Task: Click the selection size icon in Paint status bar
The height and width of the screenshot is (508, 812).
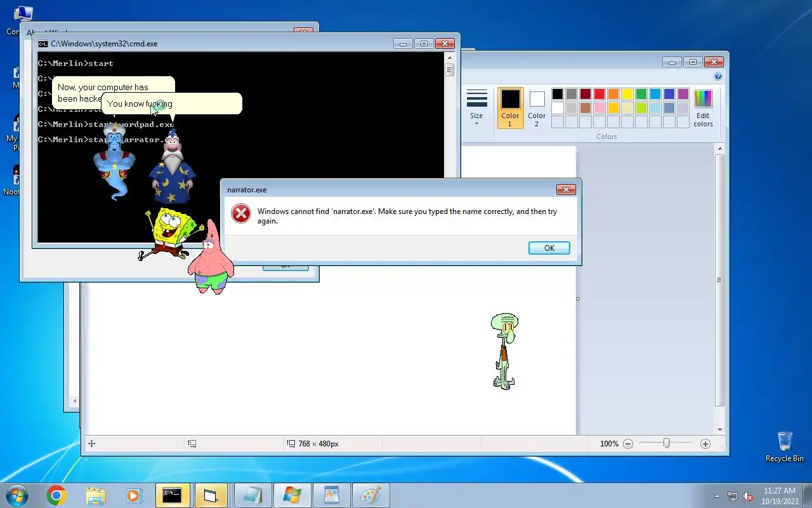Action: [192, 444]
